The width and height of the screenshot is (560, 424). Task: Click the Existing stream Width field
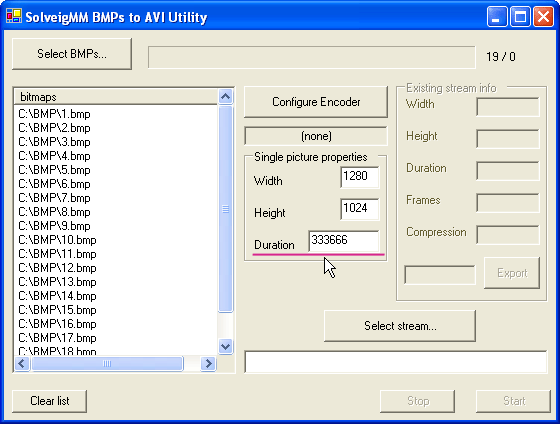[508, 107]
